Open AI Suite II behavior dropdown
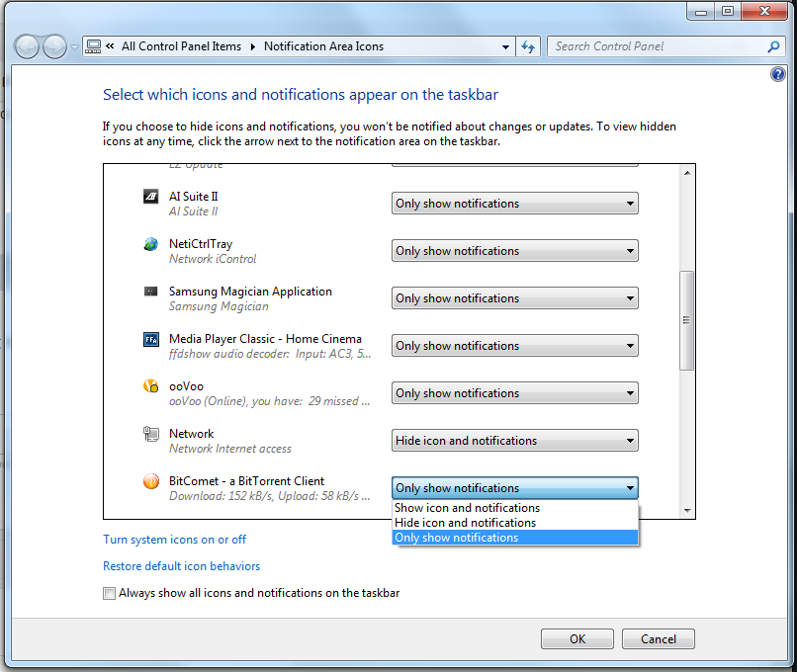 (515, 204)
